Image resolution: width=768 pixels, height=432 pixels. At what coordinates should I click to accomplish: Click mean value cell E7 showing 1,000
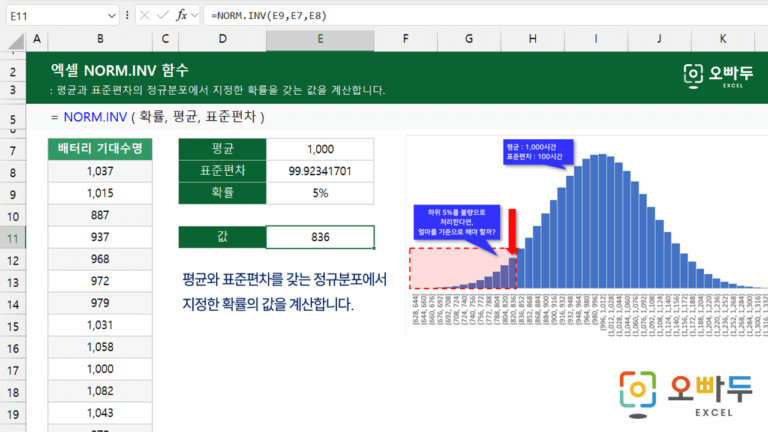tap(320, 149)
